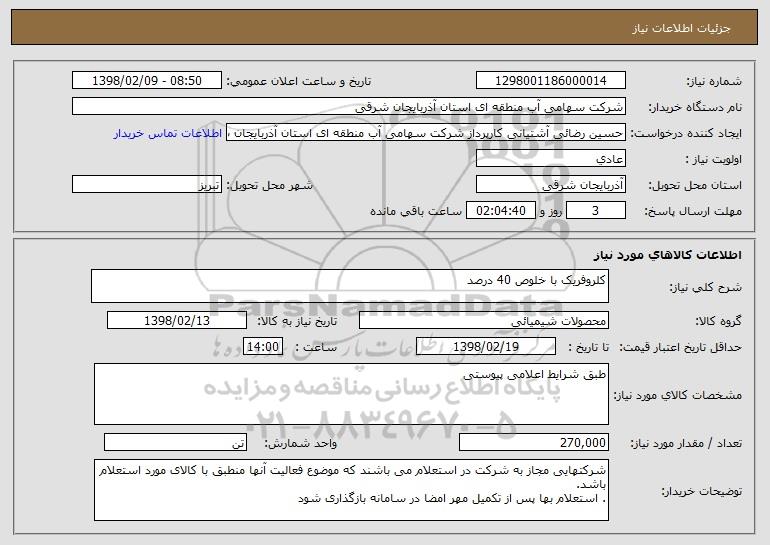Select the priority field showing عادی
770x545 pixels.
coord(550,159)
